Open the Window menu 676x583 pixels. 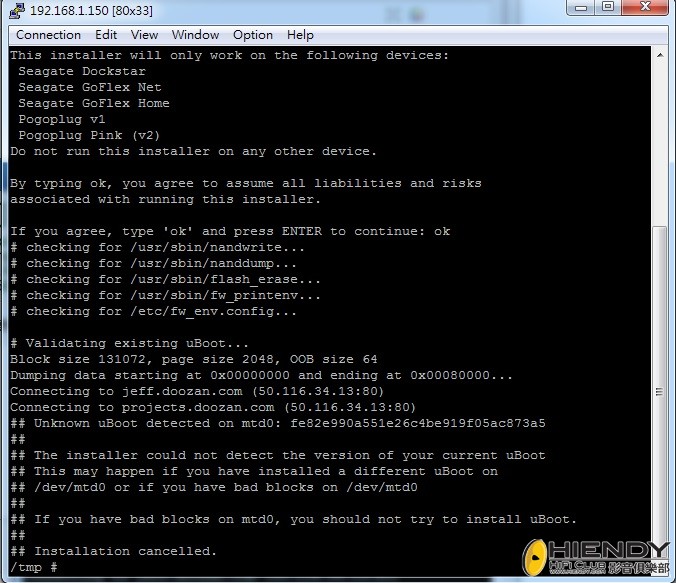tap(195, 35)
